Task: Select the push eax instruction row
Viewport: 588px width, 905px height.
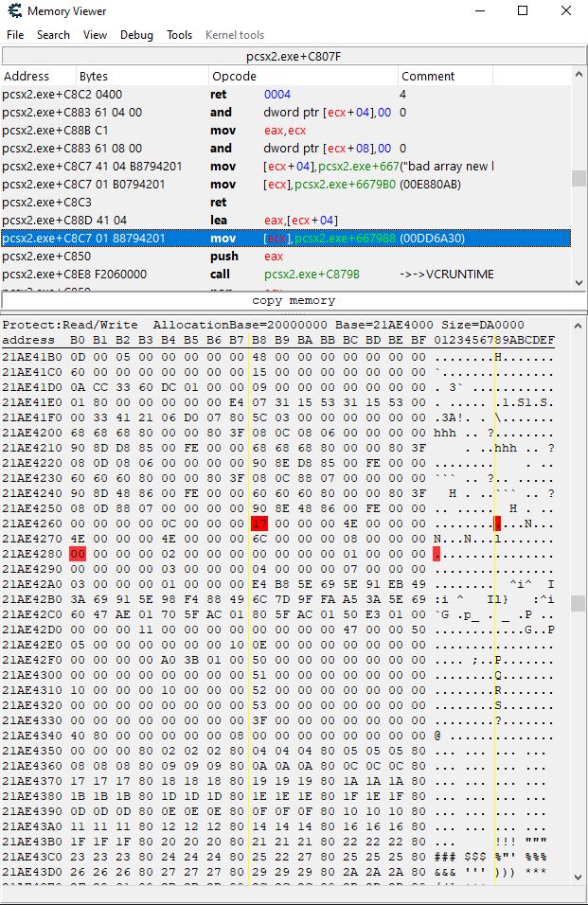Action: (284, 257)
